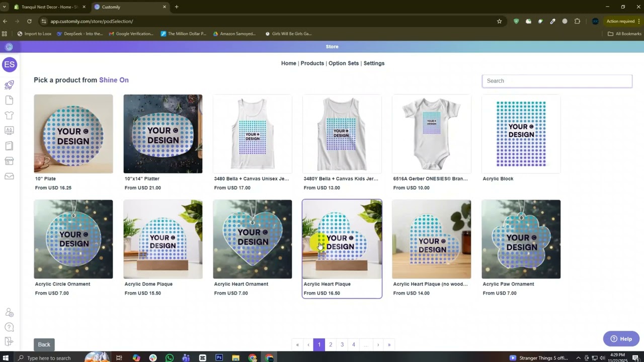Open the book icon in sidebar

[9, 146]
